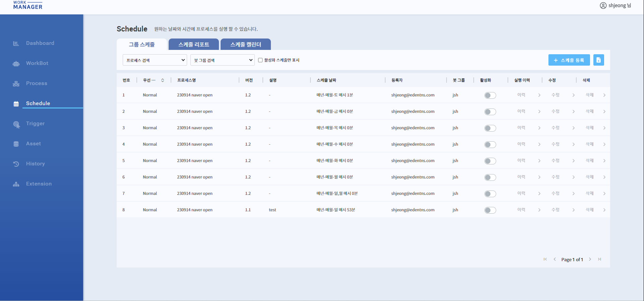This screenshot has width=644, height=301.
Task: Select the 그룹 스케줄 tab
Action: [142, 44]
